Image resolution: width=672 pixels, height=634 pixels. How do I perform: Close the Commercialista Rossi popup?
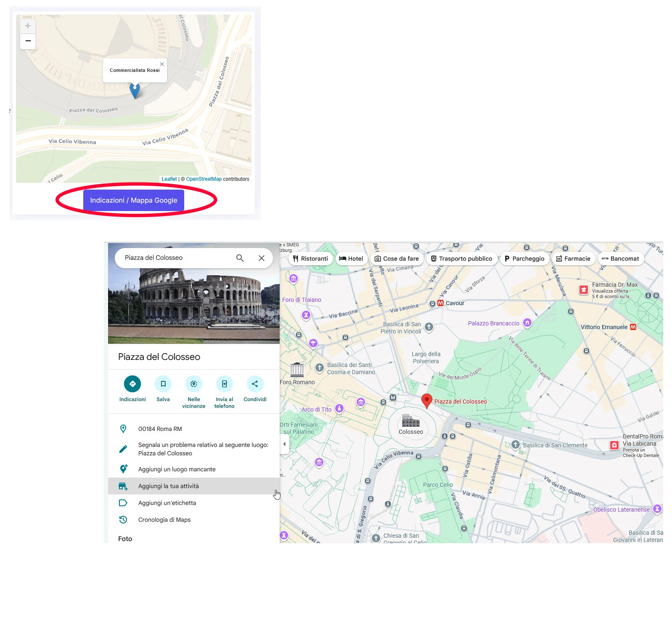pyautogui.click(x=162, y=64)
